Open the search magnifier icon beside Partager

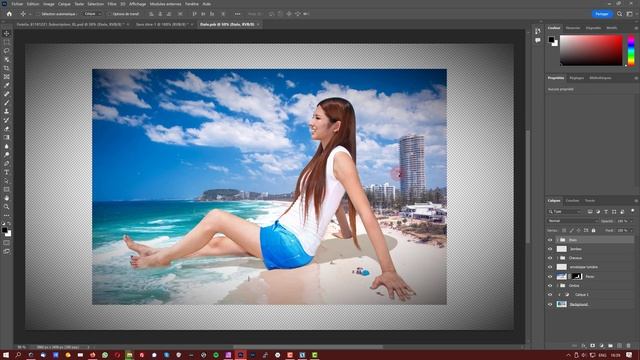(x=620, y=14)
